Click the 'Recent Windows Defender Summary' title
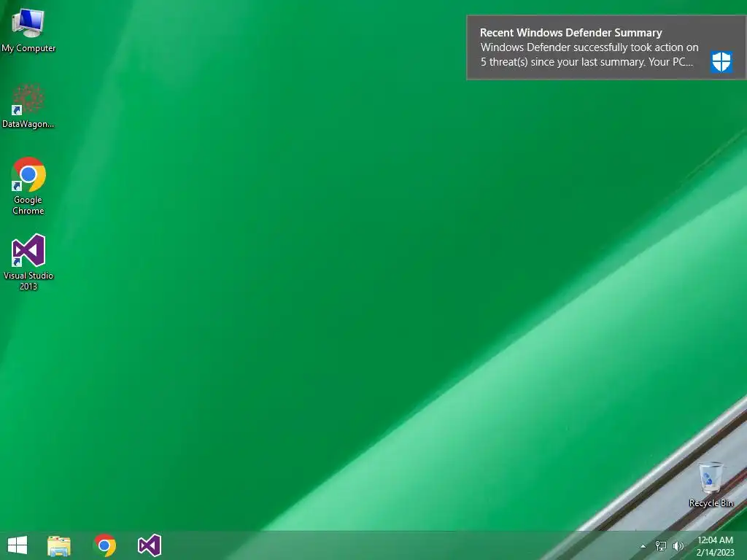The image size is (747, 560). point(570,33)
